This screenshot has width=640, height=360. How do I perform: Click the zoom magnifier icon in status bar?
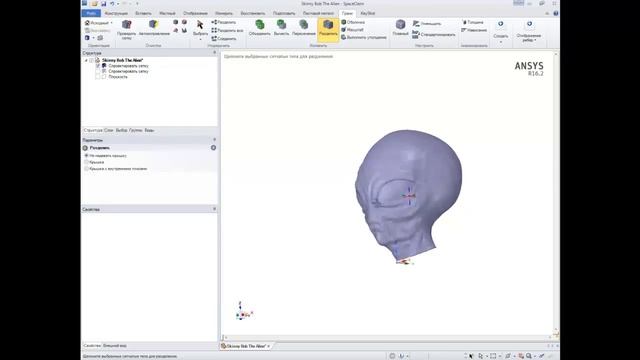coord(529,356)
